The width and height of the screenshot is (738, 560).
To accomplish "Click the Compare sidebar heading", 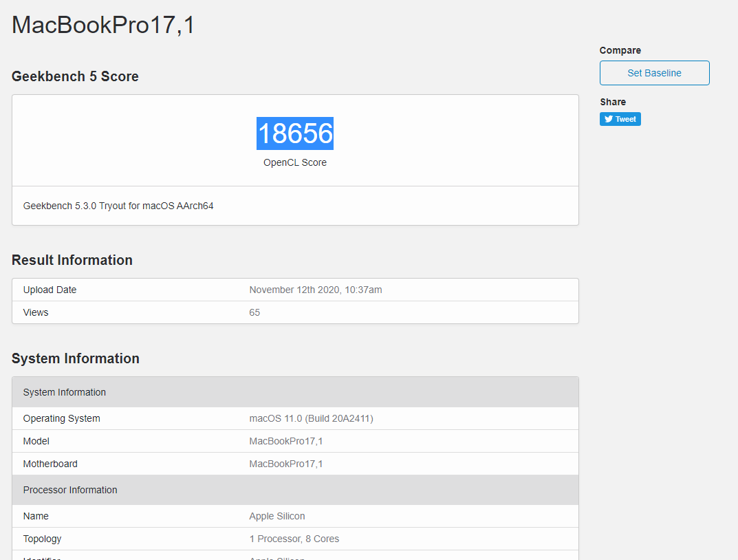I will coord(620,50).
